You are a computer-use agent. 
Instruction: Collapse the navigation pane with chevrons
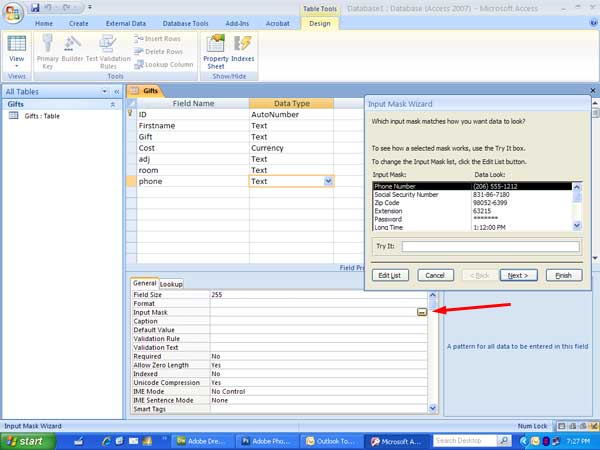[117, 91]
